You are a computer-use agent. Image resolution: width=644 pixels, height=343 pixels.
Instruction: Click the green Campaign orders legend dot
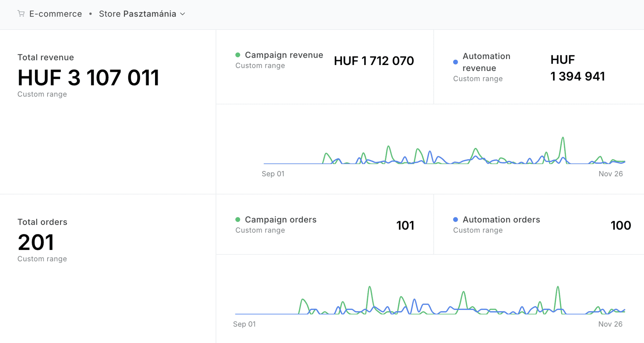(238, 220)
